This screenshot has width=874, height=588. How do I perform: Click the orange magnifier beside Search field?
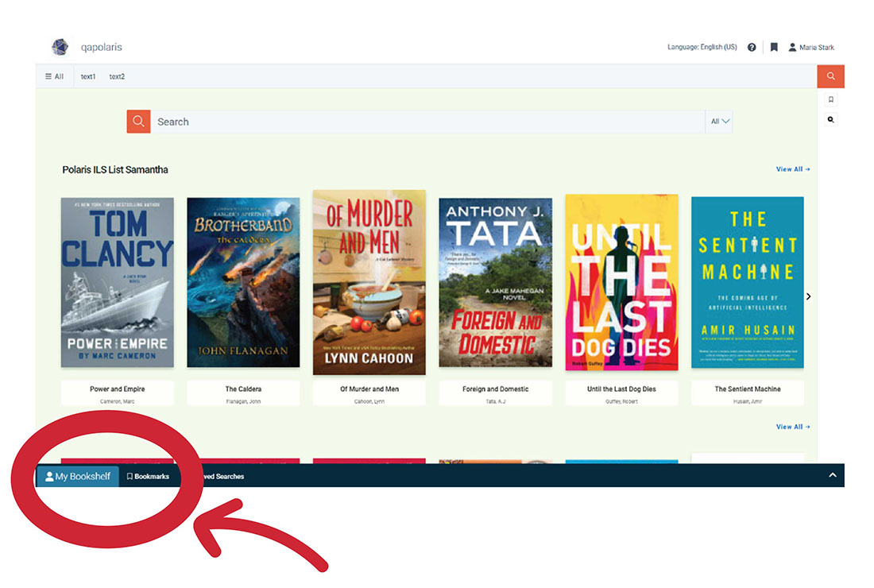[138, 122]
